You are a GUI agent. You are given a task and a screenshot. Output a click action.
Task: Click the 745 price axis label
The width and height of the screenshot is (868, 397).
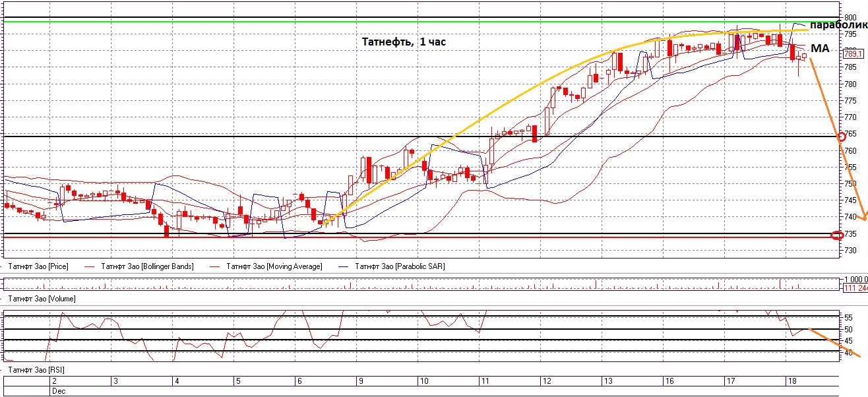point(850,200)
